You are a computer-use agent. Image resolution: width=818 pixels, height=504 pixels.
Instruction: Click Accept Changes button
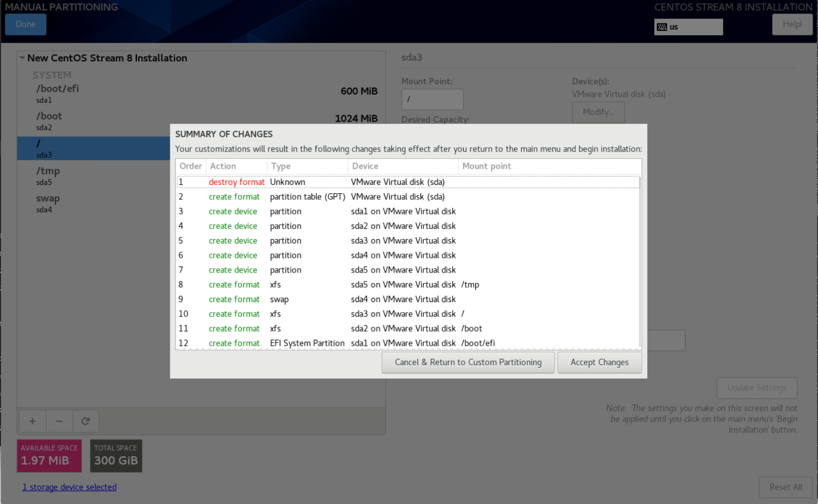click(600, 362)
